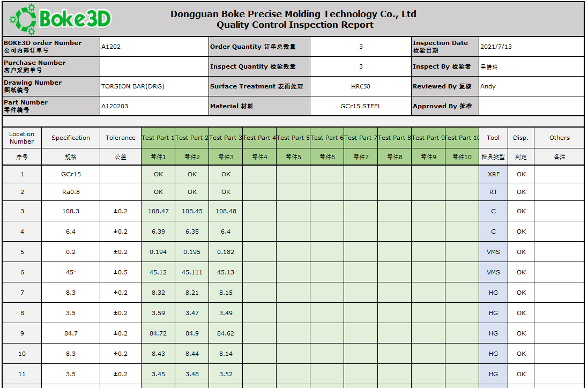
Task: Click the OK disposition in row 6
Action: click(521, 272)
